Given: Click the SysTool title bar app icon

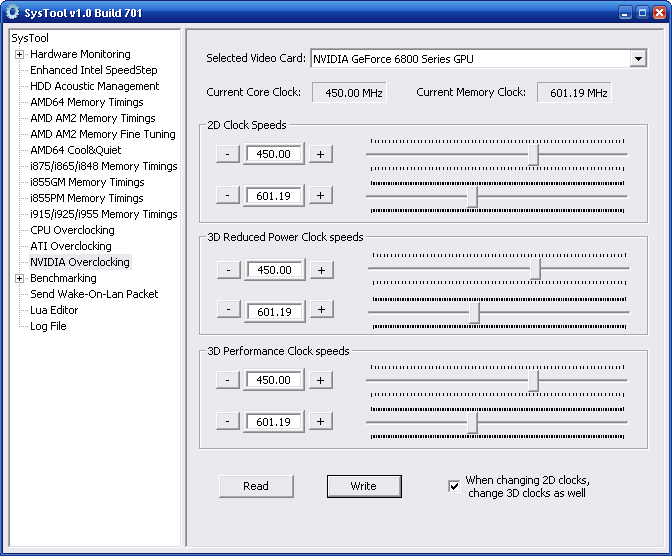Looking at the screenshot, I should [x=12, y=11].
